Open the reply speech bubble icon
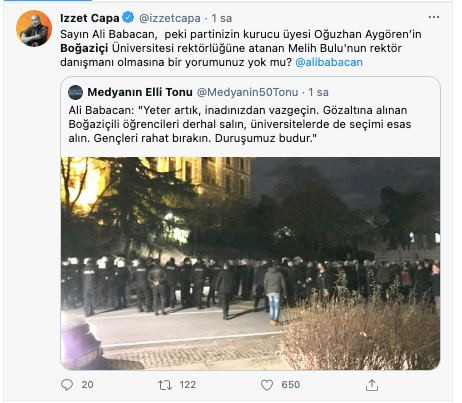Image resolution: width=462 pixels, height=403 pixels. pos(67,385)
